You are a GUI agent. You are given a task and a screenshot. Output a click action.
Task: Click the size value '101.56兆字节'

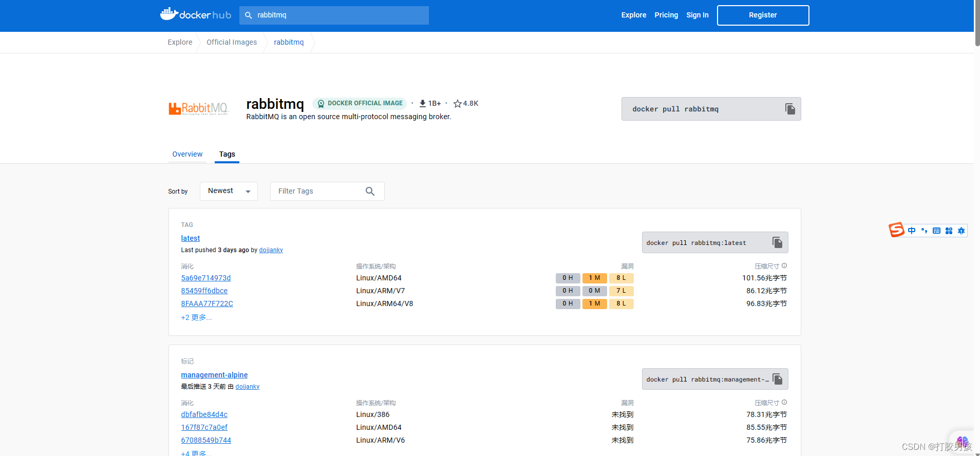click(x=764, y=278)
